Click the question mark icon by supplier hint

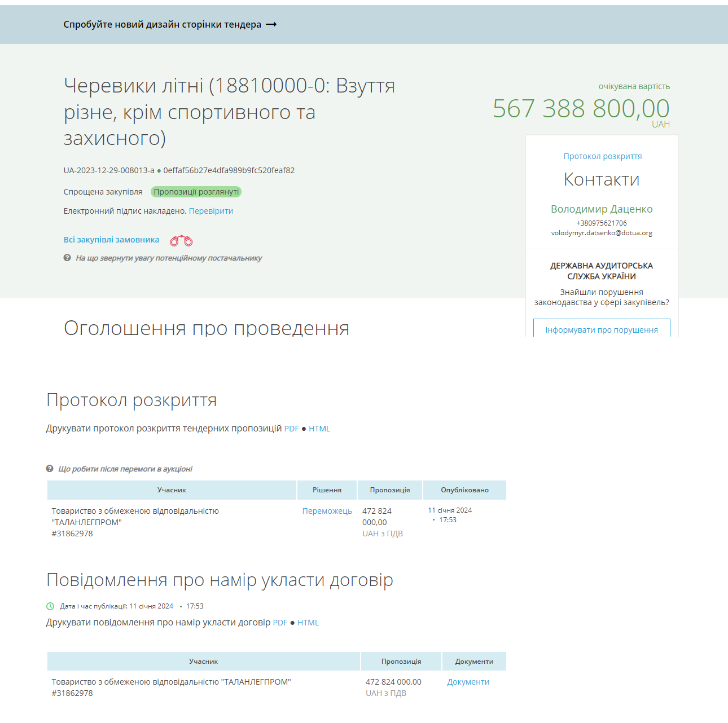point(67,258)
